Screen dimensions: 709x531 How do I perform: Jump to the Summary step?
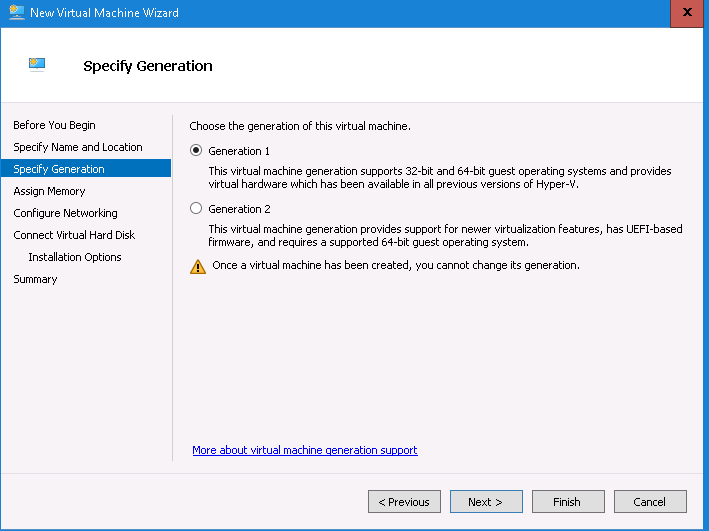[x=35, y=279]
